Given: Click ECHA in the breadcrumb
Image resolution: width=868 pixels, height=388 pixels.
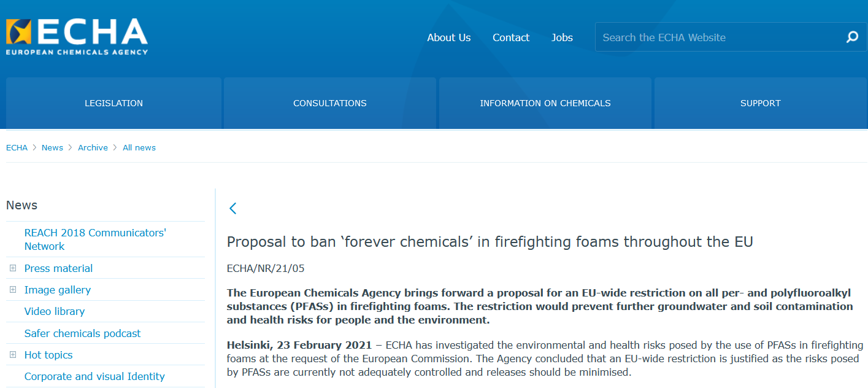Looking at the screenshot, I should pyautogui.click(x=17, y=147).
